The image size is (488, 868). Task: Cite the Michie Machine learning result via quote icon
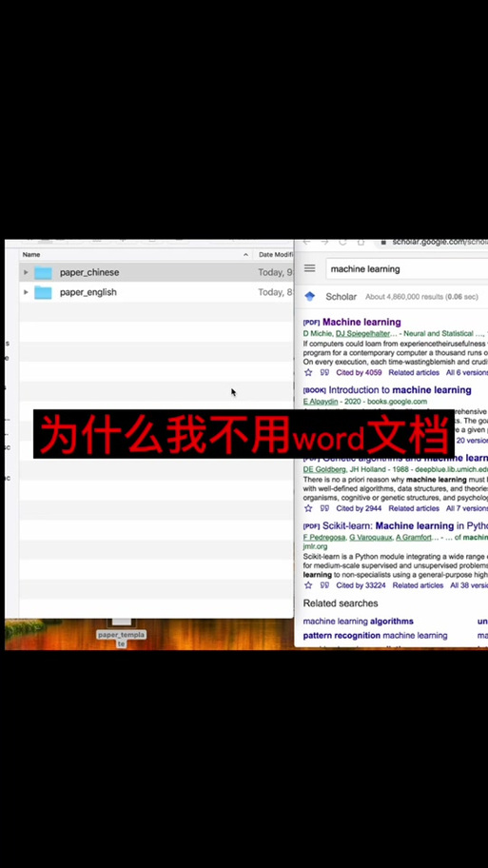pos(324,372)
